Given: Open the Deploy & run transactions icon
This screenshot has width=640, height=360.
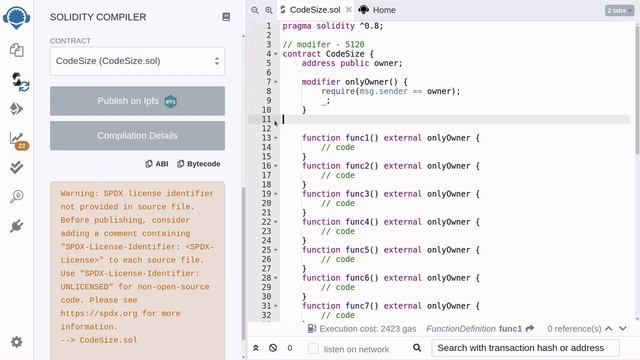Looking at the screenshot, I should click(16, 109).
